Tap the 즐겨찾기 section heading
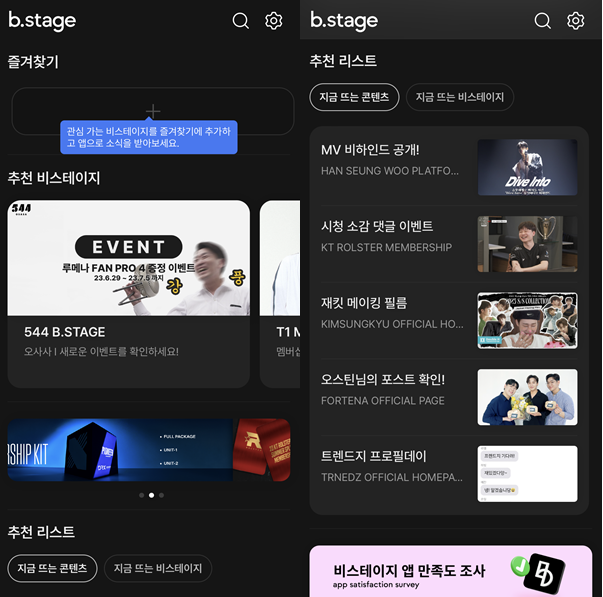The image size is (603, 597). coord(33,62)
